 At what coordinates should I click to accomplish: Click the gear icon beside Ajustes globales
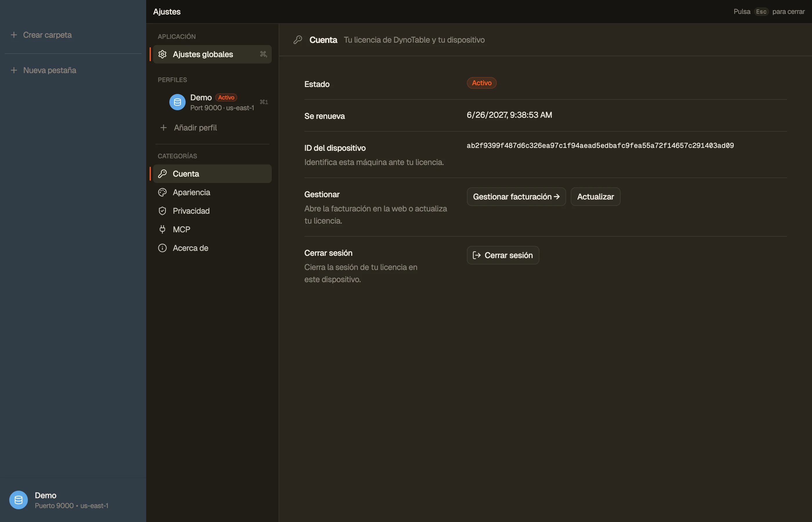tap(162, 54)
